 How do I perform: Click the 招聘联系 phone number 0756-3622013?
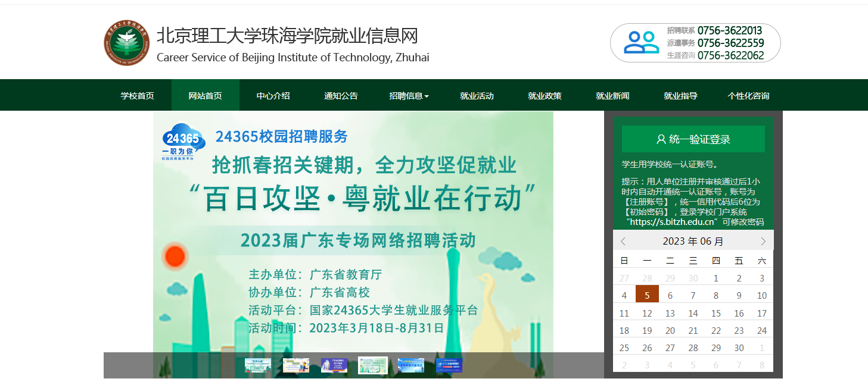(x=730, y=30)
